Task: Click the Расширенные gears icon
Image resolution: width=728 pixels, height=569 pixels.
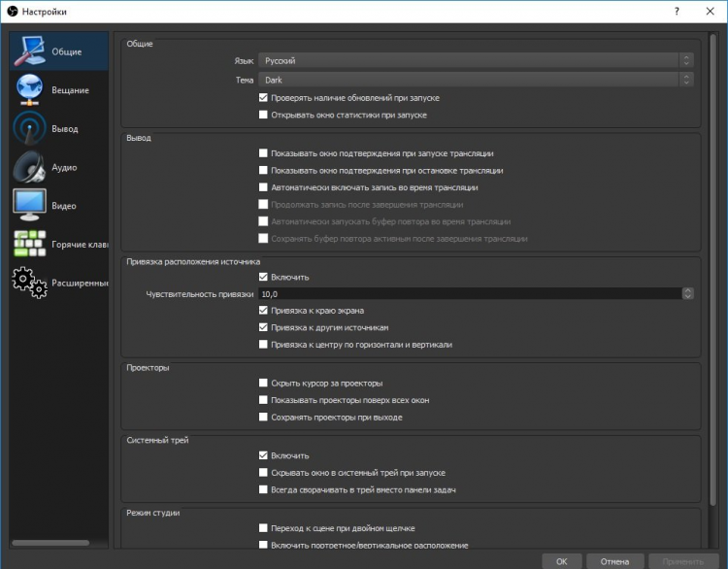Action: tap(29, 283)
